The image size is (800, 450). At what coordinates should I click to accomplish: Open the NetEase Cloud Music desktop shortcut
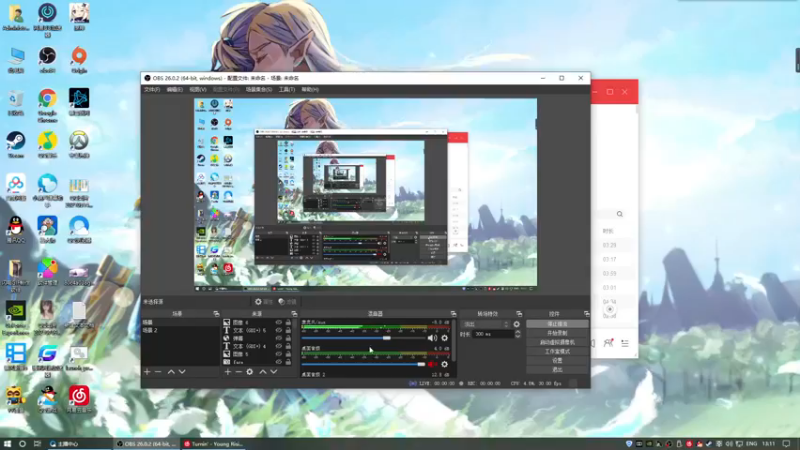pyautogui.click(x=79, y=399)
